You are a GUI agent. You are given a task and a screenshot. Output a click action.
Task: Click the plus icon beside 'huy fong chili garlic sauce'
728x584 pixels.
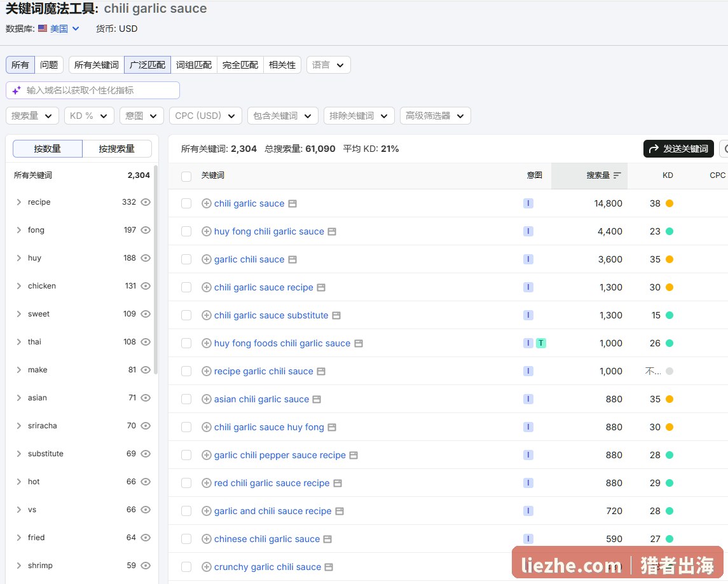(x=207, y=231)
